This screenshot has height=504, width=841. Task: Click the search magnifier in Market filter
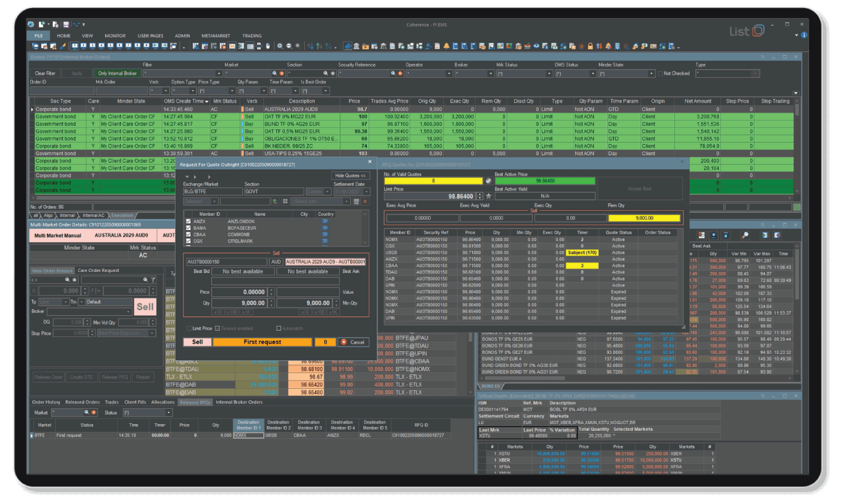[x=275, y=73]
